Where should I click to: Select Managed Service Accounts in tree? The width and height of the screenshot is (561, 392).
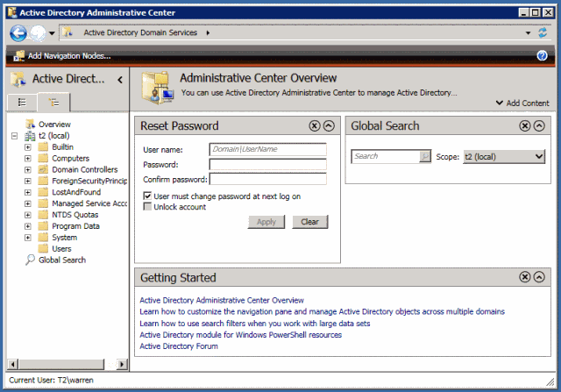coord(89,203)
